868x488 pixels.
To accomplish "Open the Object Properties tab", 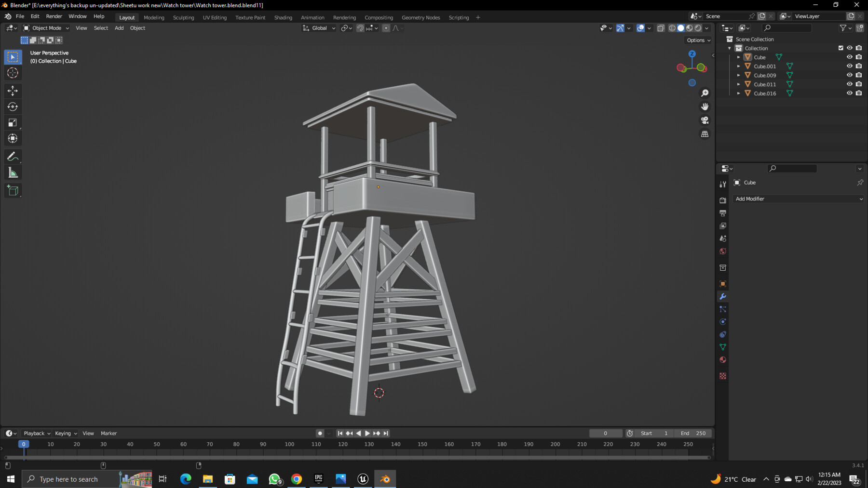I will [722, 283].
